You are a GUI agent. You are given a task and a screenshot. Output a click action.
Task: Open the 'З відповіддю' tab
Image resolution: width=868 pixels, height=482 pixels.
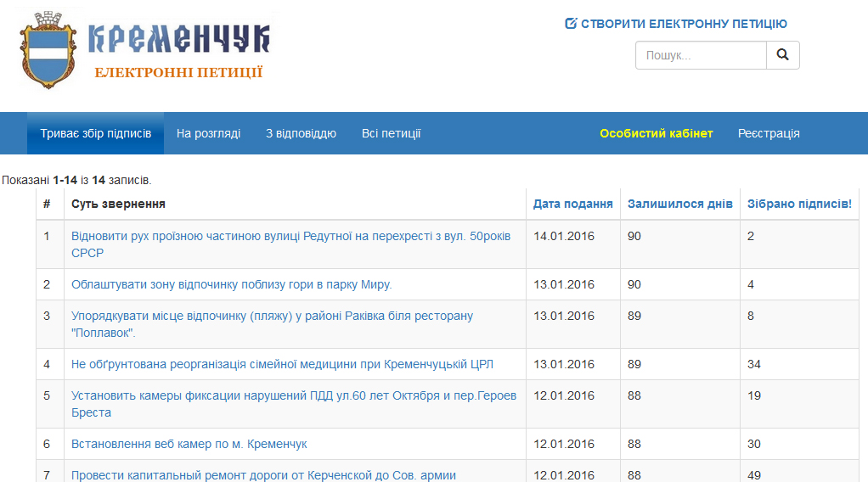301,133
